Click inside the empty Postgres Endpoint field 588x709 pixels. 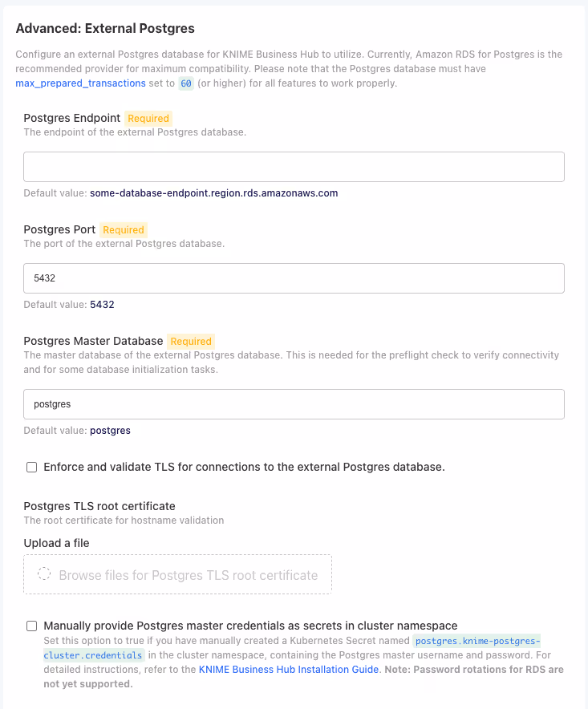294,167
